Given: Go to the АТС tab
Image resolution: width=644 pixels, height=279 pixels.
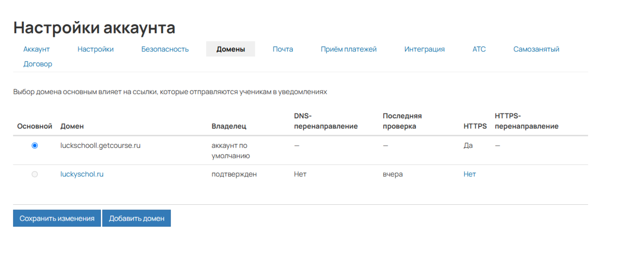Looking at the screenshot, I should coord(479,49).
